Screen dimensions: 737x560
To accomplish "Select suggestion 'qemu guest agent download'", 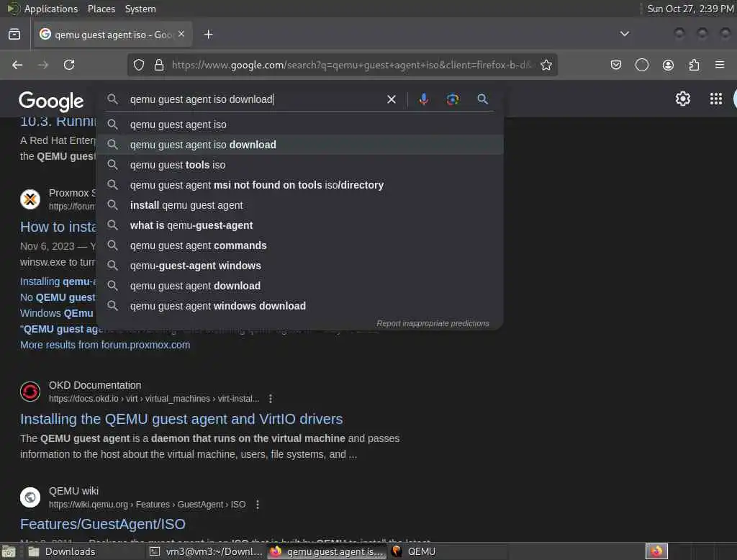I will pyautogui.click(x=300, y=286).
